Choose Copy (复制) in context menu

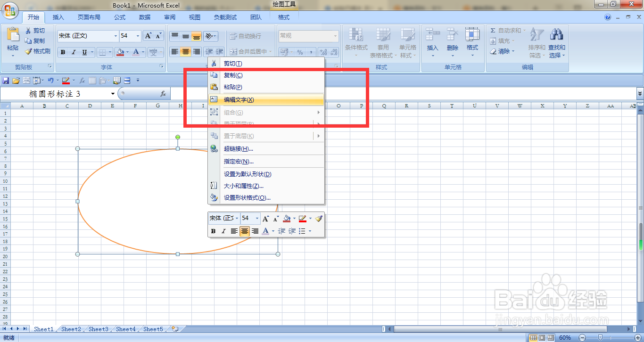(x=266, y=75)
